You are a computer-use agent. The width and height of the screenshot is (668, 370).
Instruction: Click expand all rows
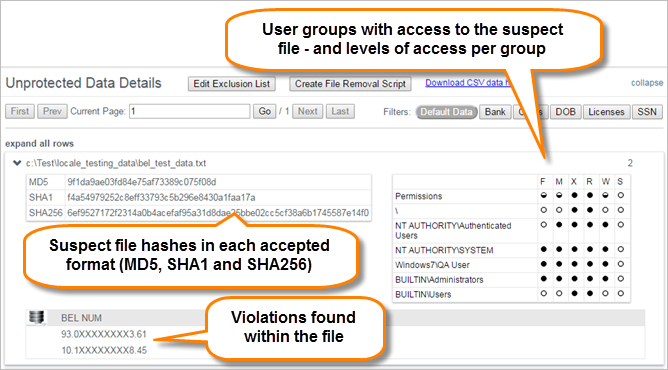coord(39,143)
